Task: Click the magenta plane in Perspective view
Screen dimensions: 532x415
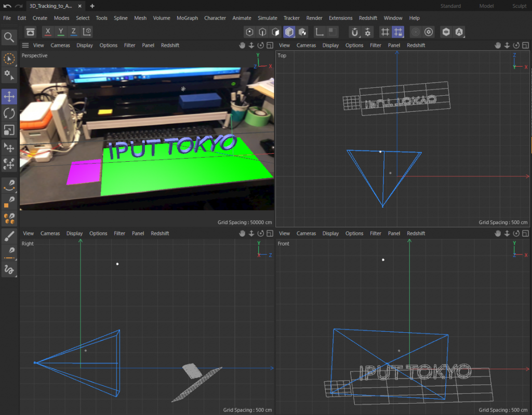Action: pyautogui.click(x=83, y=172)
